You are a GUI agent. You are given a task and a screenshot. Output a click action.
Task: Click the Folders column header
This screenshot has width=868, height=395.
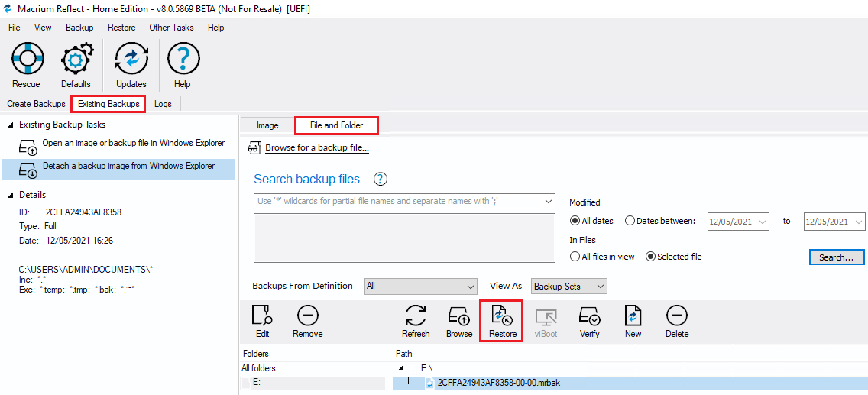pyautogui.click(x=256, y=354)
